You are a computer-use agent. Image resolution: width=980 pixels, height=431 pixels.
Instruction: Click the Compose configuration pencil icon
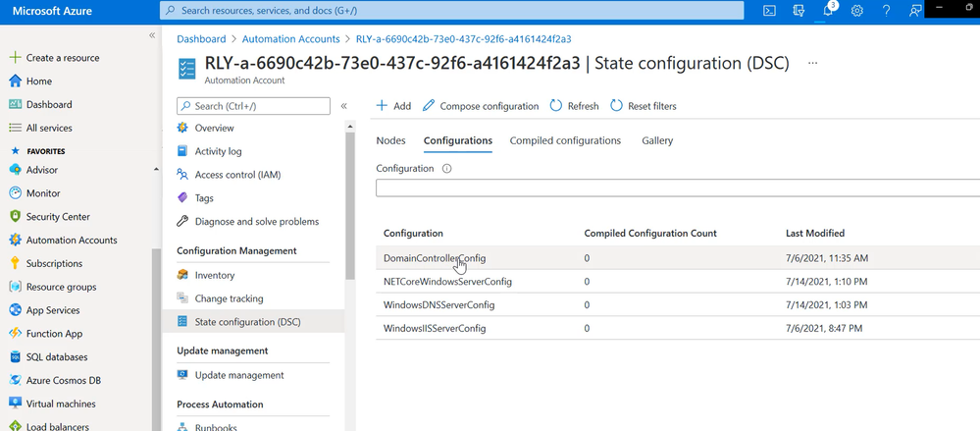click(x=430, y=106)
